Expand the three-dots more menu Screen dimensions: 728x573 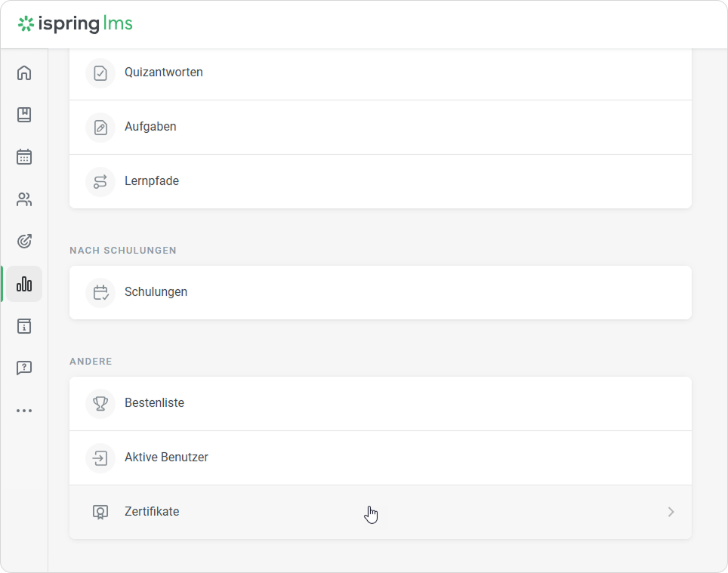[x=24, y=411]
